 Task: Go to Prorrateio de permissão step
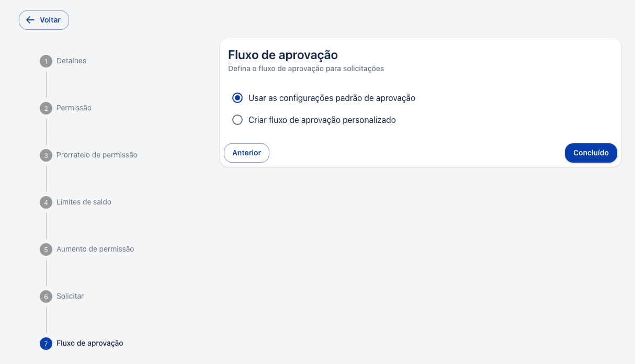97,155
